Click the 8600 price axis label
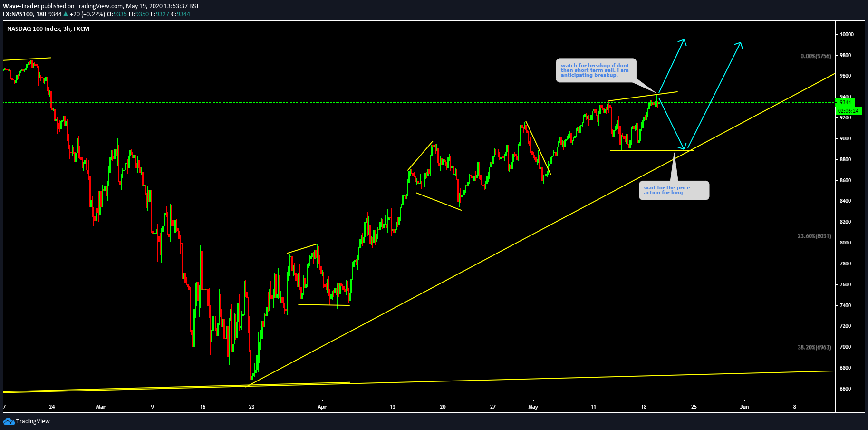 click(845, 180)
